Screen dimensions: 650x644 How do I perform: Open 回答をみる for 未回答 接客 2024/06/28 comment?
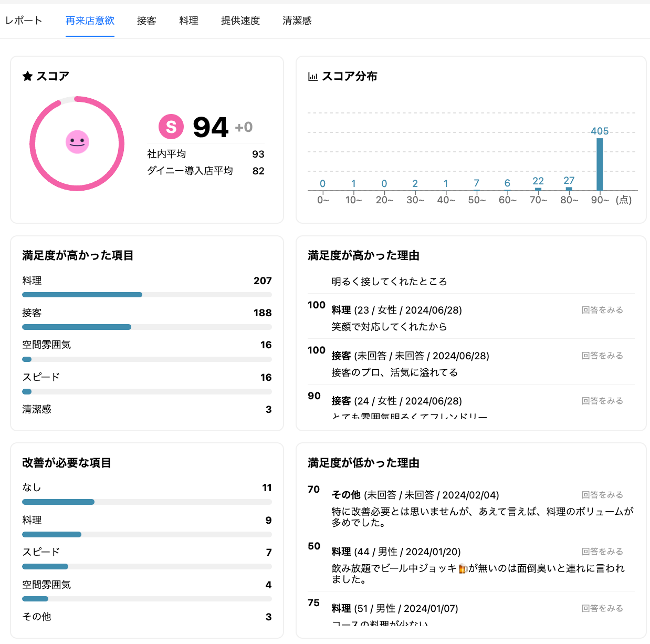pos(602,356)
